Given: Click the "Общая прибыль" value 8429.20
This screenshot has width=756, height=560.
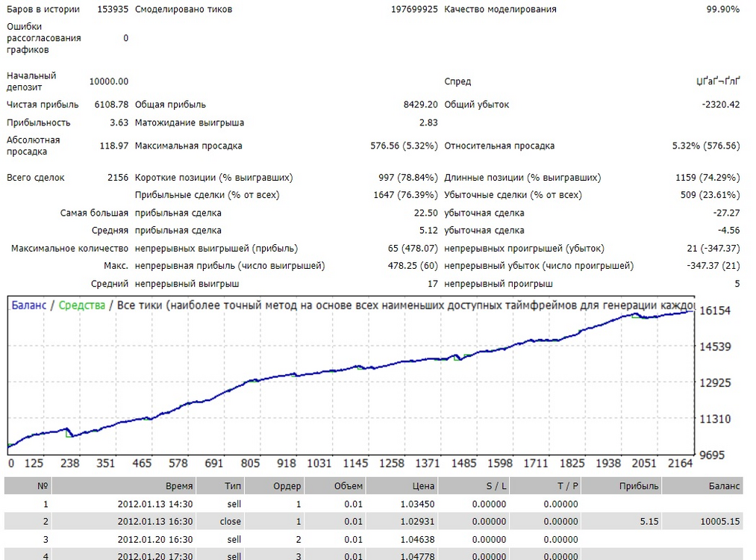Looking at the screenshot, I should click(x=420, y=105).
